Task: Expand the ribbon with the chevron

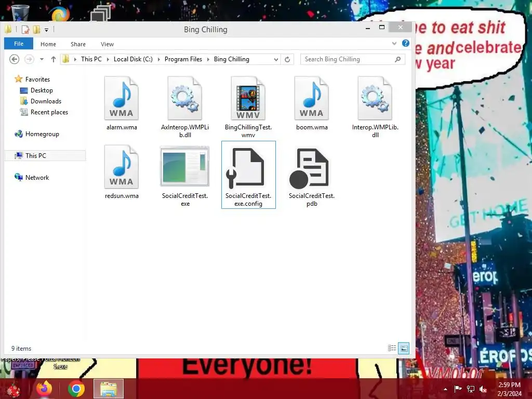Action: point(394,44)
